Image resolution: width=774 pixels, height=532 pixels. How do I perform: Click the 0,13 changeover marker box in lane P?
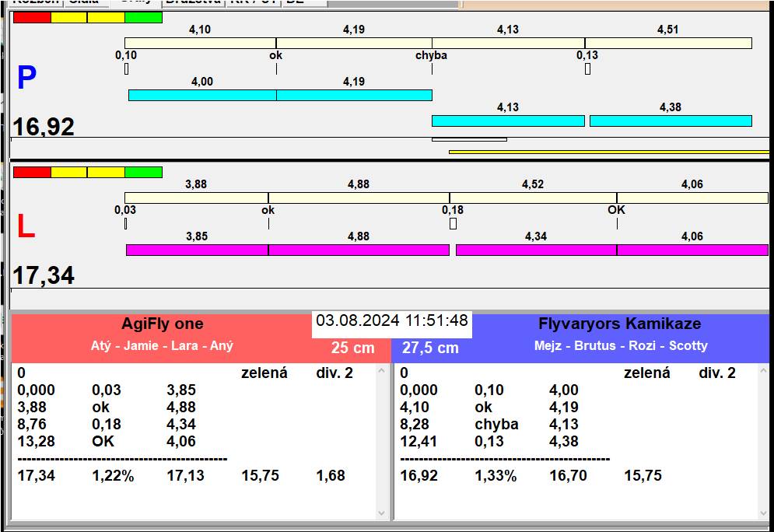pyautogui.click(x=587, y=69)
